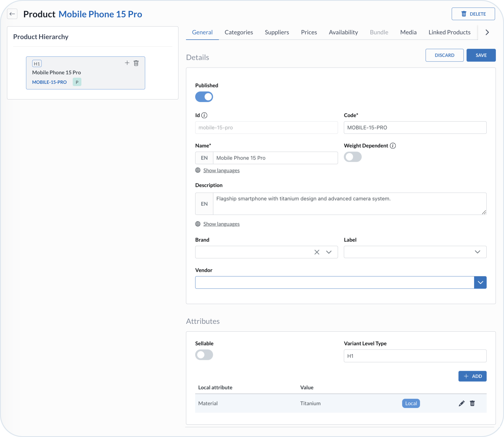Turn on the Sellable switch
The height and width of the screenshot is (437, 504).
pos(204,355)
